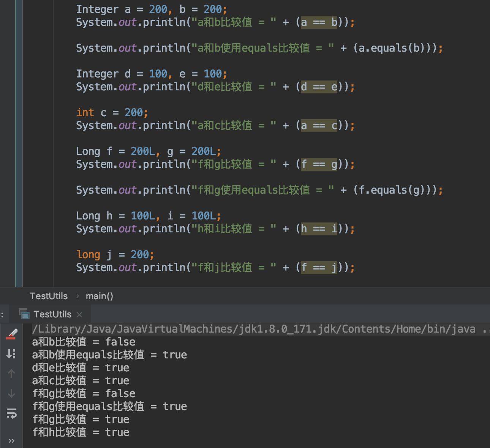This screenshot has width=490, height=448.
Task: Click main() in the breadcrumb bar
Action: coord(100,296)
